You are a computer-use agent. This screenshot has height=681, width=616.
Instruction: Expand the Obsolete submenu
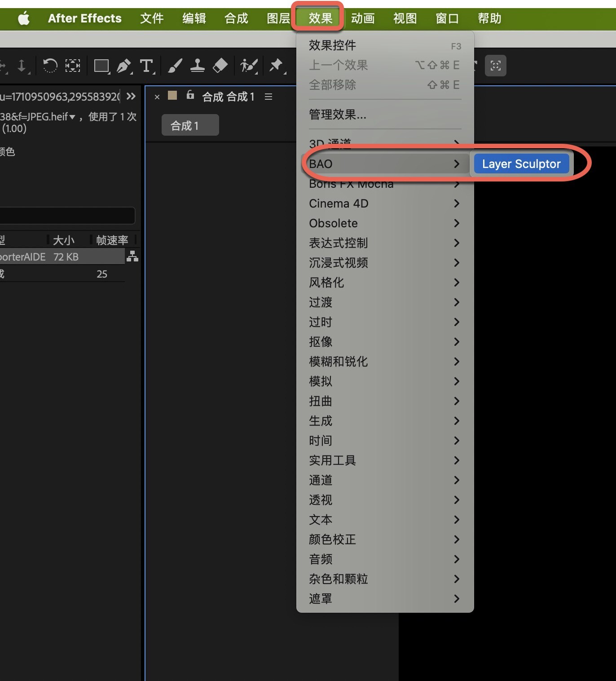[385, 223]
